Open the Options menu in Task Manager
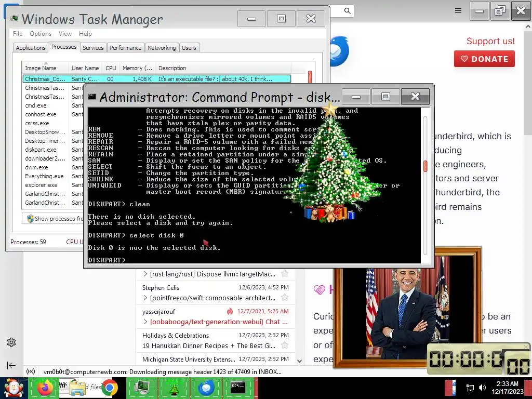 pyautogui.click(x=41, y=34)
